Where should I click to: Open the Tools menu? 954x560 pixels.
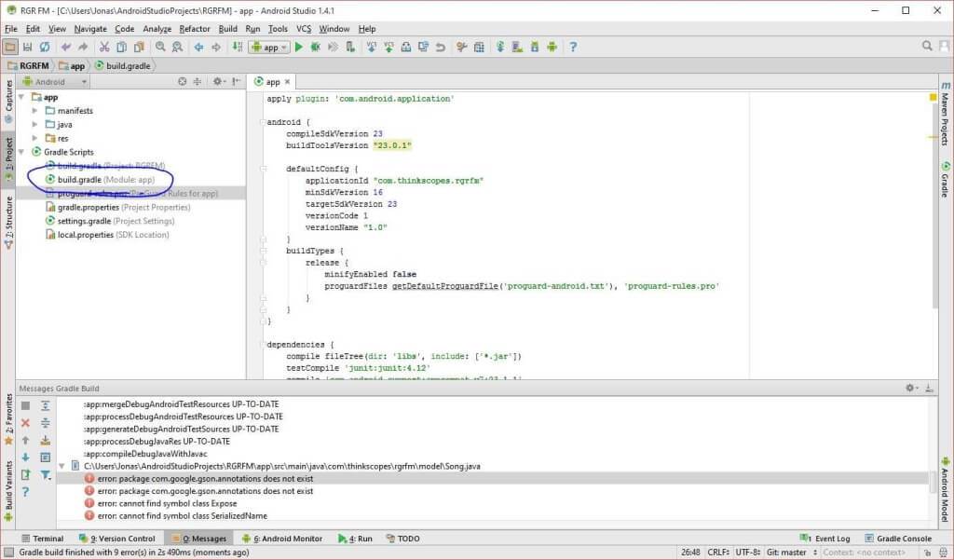click(278, 29)
